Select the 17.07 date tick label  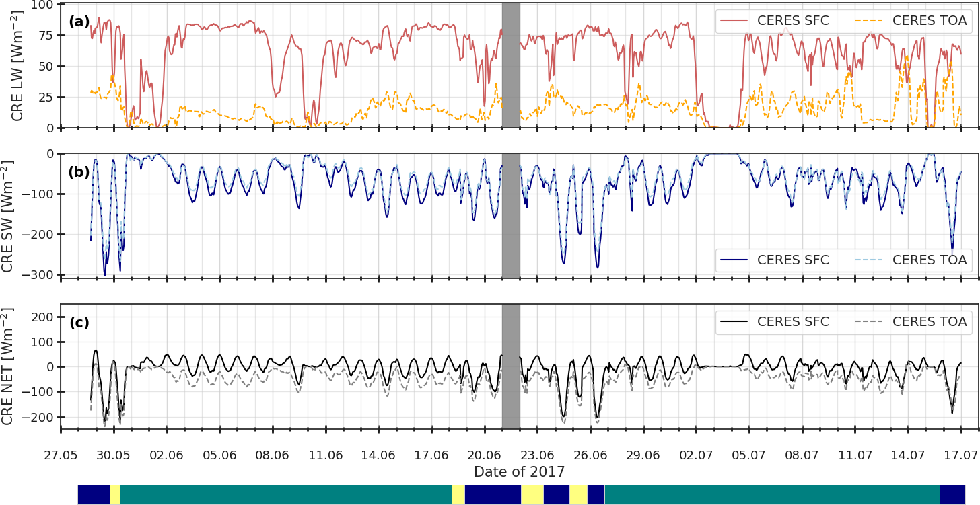[x=960, y=454]
